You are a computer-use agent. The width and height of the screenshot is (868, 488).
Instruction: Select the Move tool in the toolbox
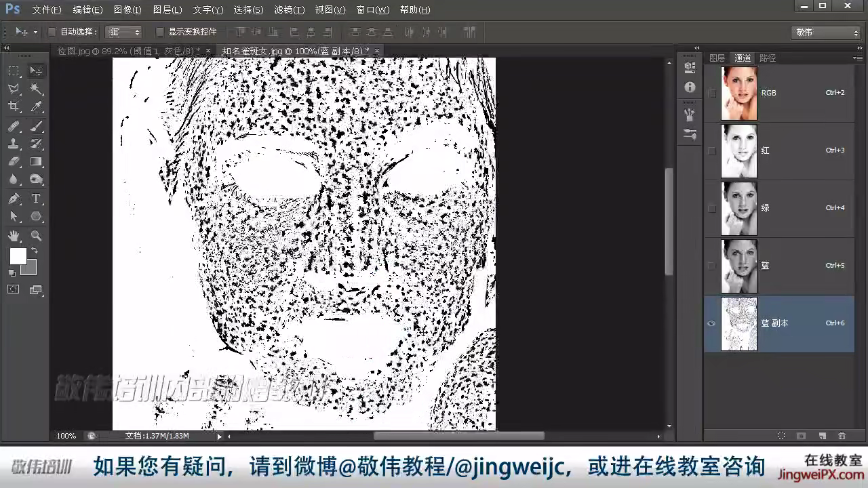pyautogui.click(x=36, y=71)
